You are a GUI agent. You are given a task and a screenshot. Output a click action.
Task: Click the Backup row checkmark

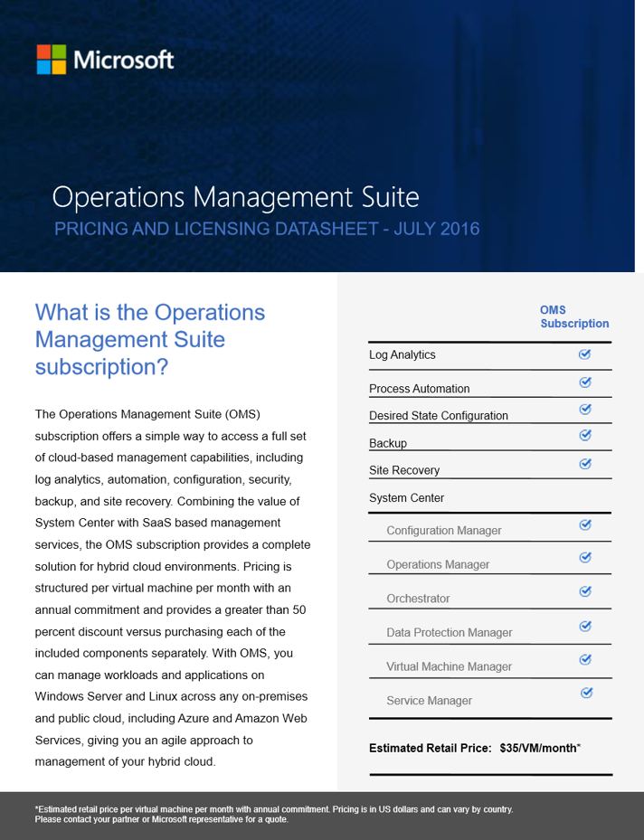click(585, 435)
